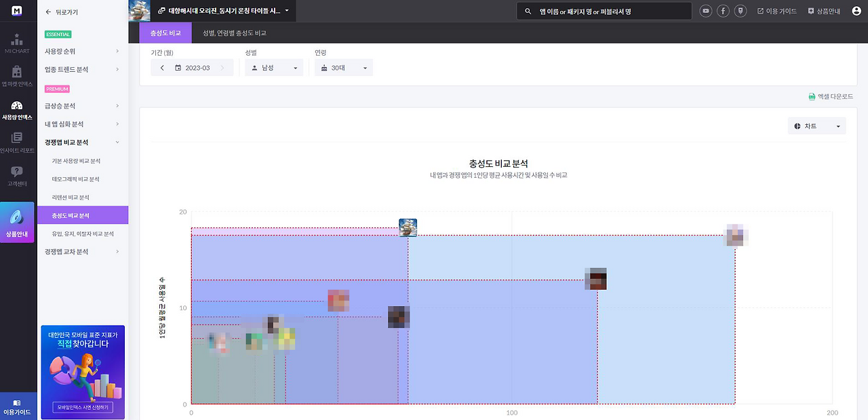This screenshot has width=868, height=420.
Task: Expand the 급상승 분석 menu
Action: [x=83, y=106]
